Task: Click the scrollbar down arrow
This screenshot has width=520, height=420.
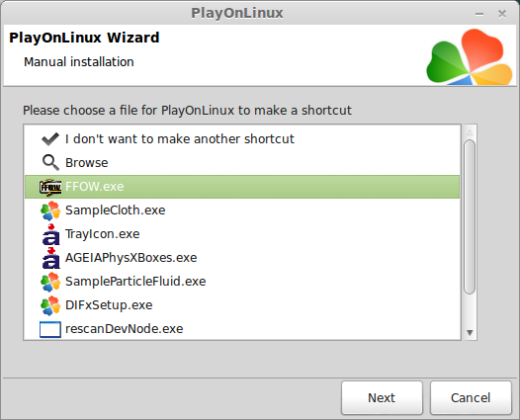Action: click(470, 332)
